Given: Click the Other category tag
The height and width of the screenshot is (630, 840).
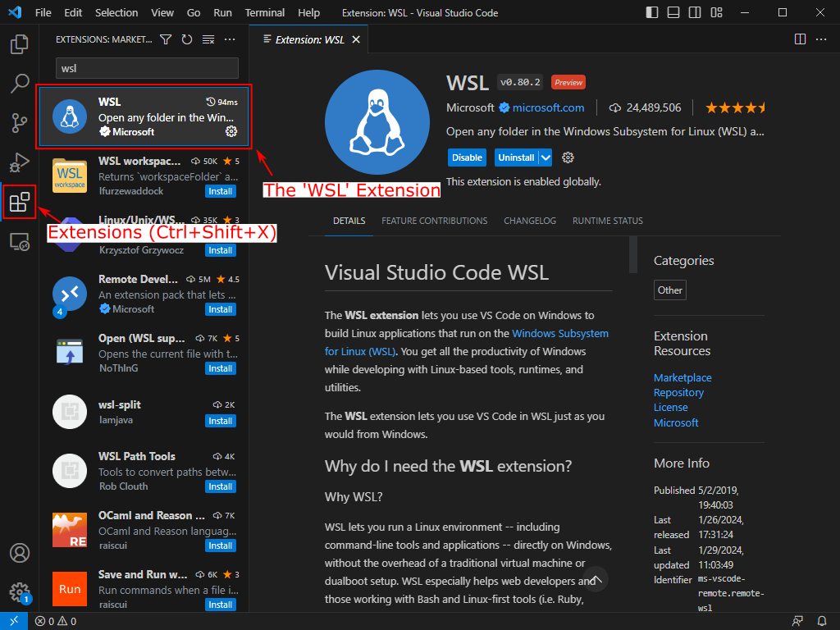Looking at the screenshot, I should coord(669,290).
